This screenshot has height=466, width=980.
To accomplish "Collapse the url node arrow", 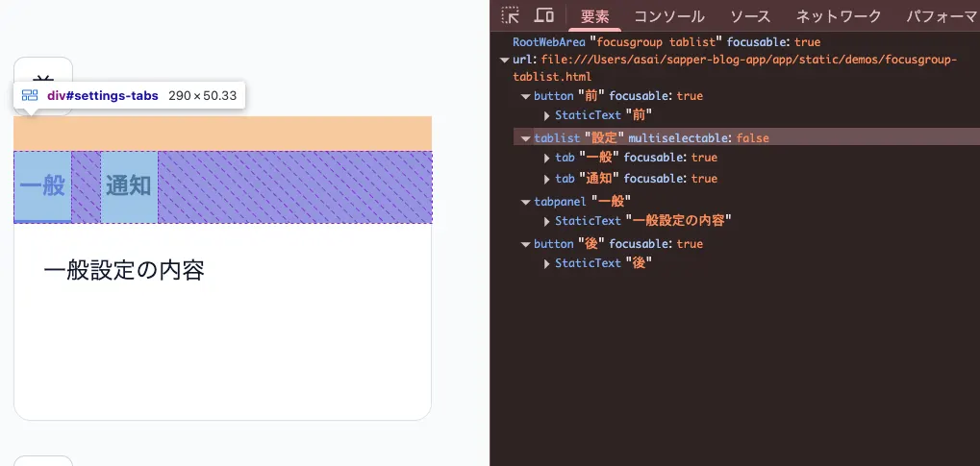I will click(504, 60).
